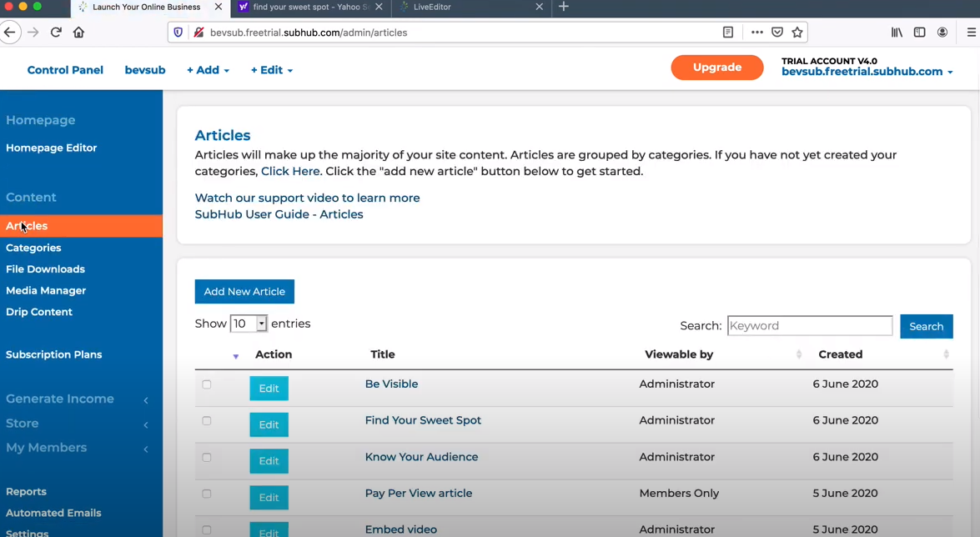Type a keyword in the Search field
The width and height of the screenshot is (980, 537).
[809, 325]
